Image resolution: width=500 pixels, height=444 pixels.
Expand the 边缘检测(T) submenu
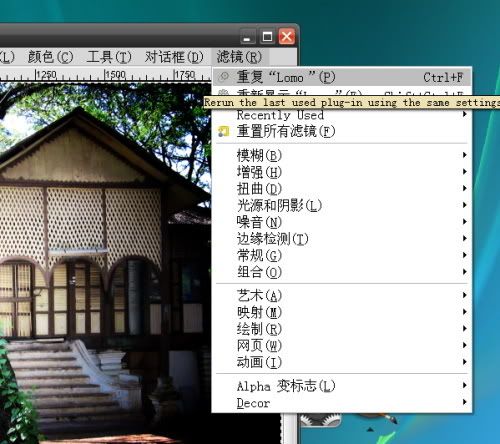[342, 239]
